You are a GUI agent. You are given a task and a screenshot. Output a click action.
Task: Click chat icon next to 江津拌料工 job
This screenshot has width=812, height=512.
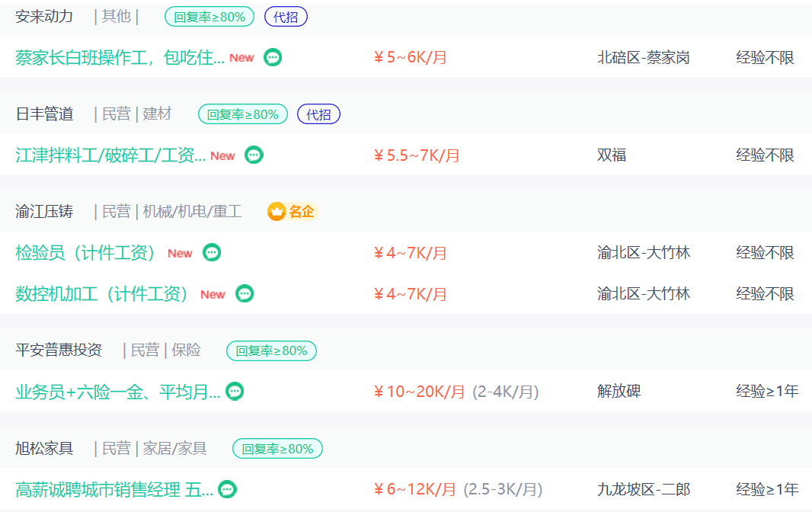(x=254, y=155)
